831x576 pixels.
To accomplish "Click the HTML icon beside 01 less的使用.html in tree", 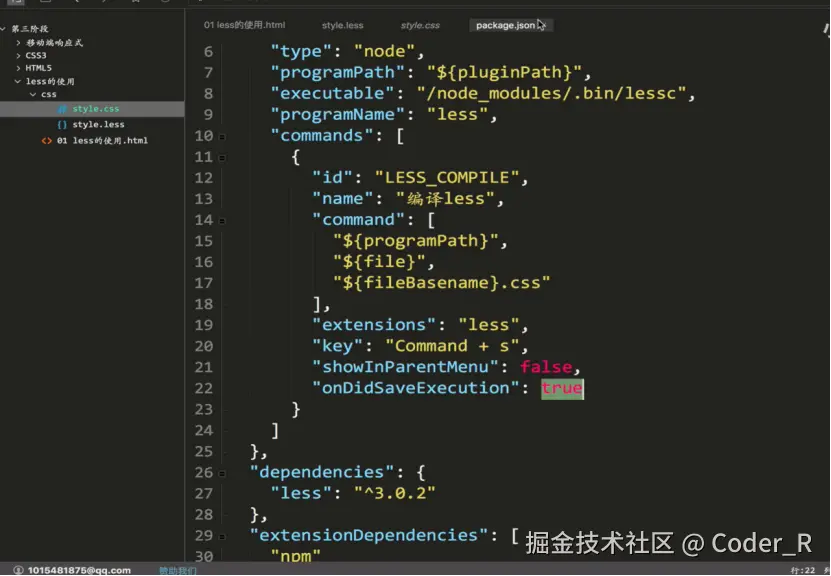I will [47, 140].
